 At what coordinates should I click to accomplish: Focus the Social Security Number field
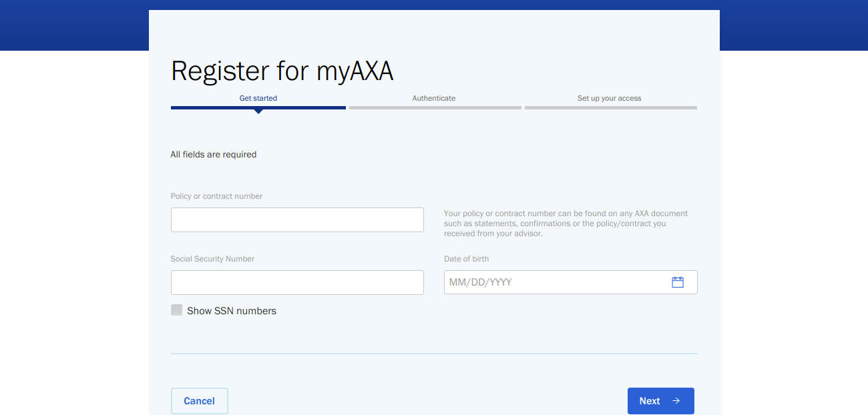pyautogui.click(x=297, y=282)
